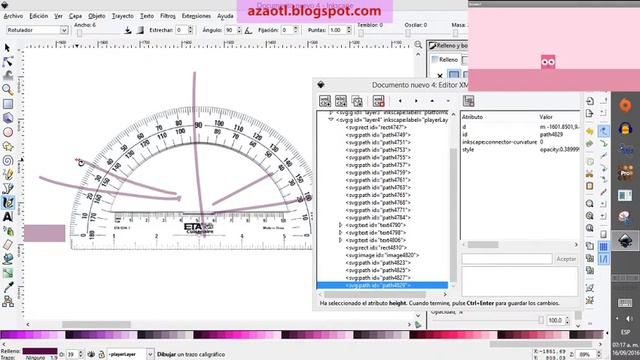Screen dimensions: 640x360
Task: Click the Puntas spinner arrows
Action: pos(349,30)
